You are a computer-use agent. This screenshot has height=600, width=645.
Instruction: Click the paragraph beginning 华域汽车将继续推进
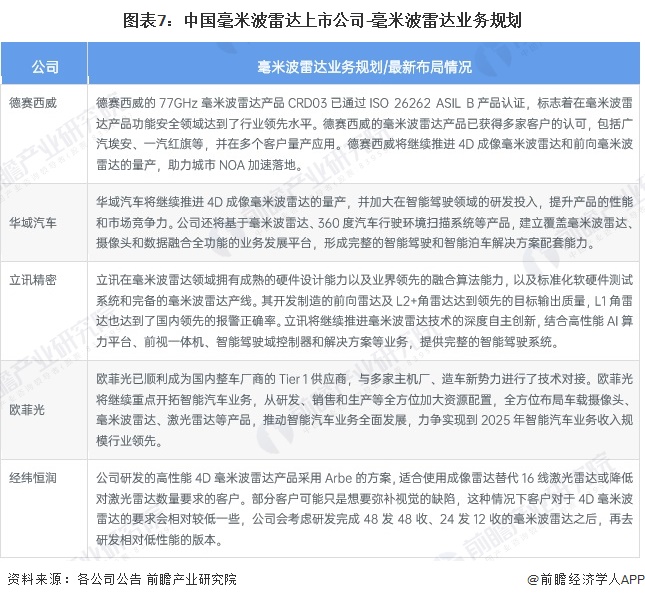click(364, 222)
